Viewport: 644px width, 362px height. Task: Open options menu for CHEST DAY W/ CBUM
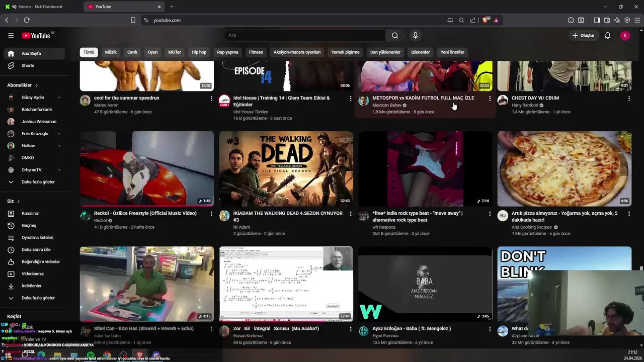point(629,99)
